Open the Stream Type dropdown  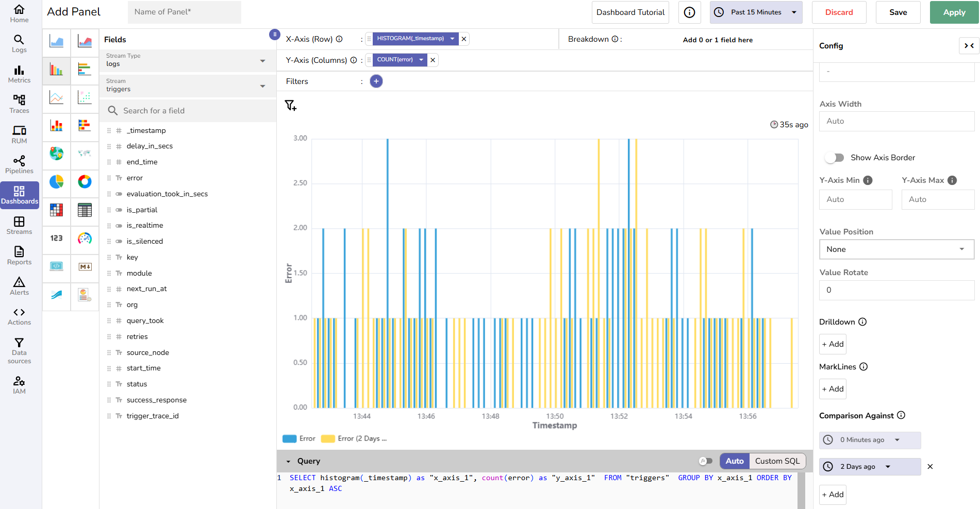click(x=186, y=61)
